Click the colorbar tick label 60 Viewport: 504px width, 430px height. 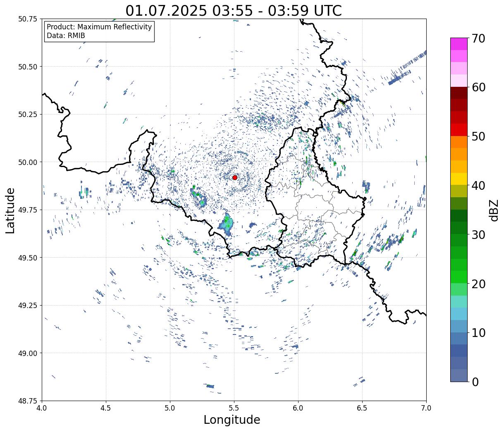point(478,87)
